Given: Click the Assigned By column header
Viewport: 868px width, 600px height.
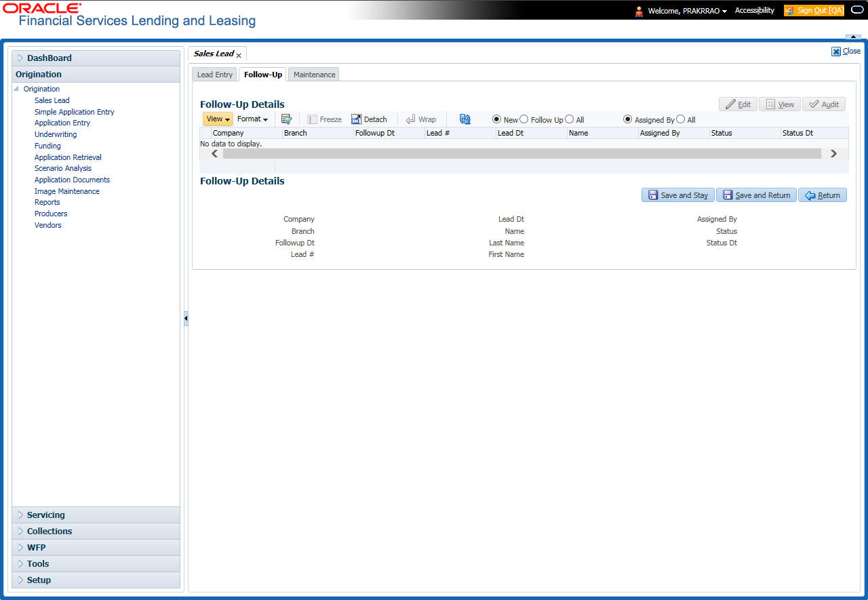Looking at the screenshot, I should (x=674, y=133).
